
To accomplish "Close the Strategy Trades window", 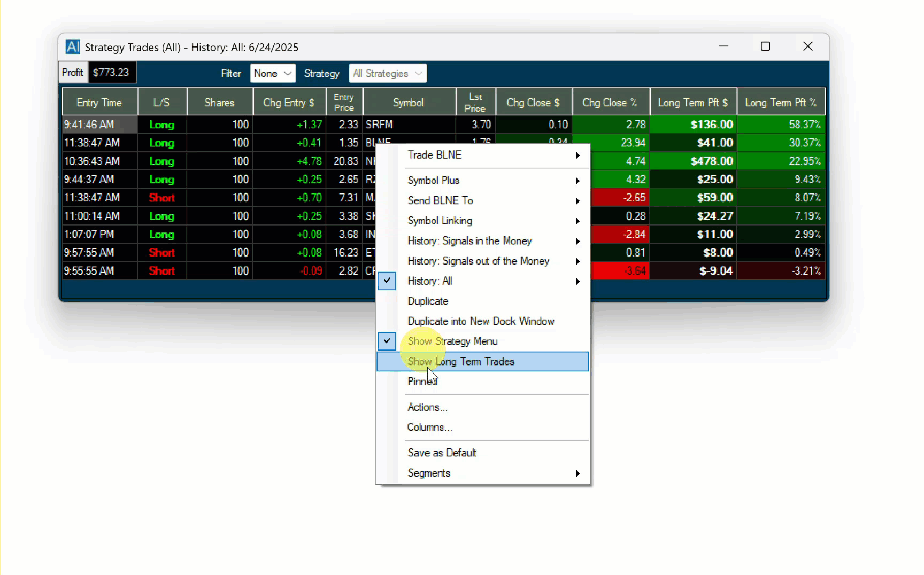I will (808, 46).
